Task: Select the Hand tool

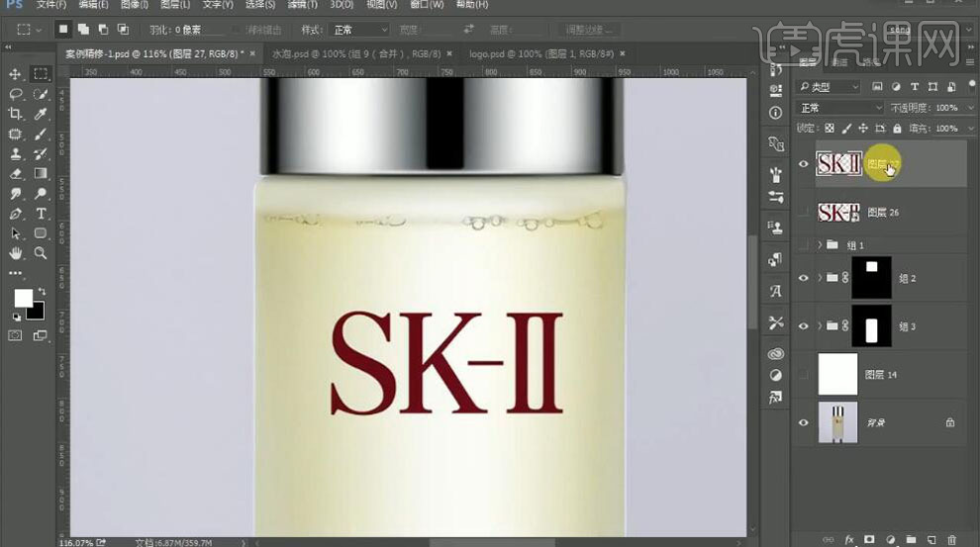Action: [15, 253]
